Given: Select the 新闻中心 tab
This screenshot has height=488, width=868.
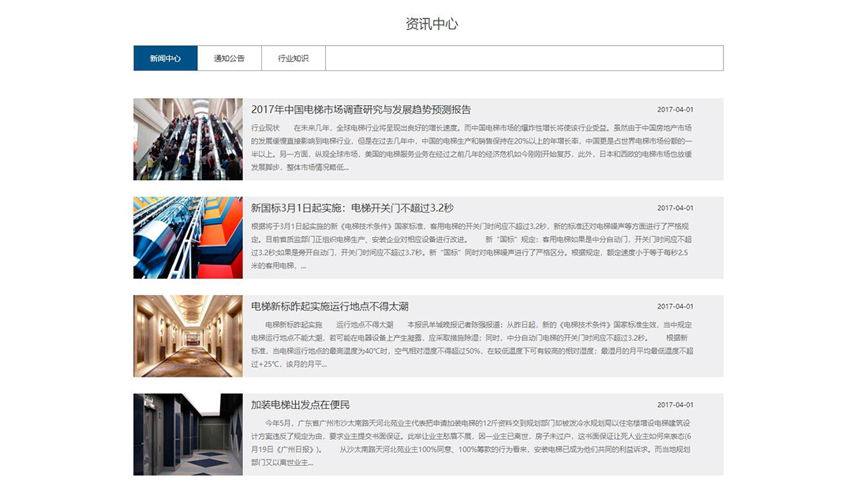Looking at the screenshot, I should click(165, 58).
